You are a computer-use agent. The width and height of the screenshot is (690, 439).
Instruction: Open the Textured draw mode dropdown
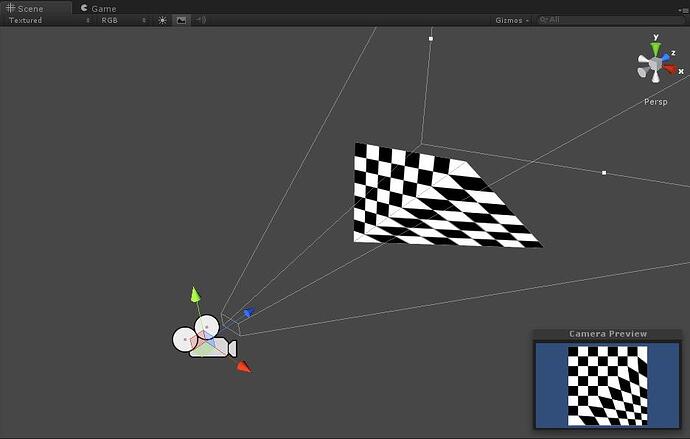point(49,20)
